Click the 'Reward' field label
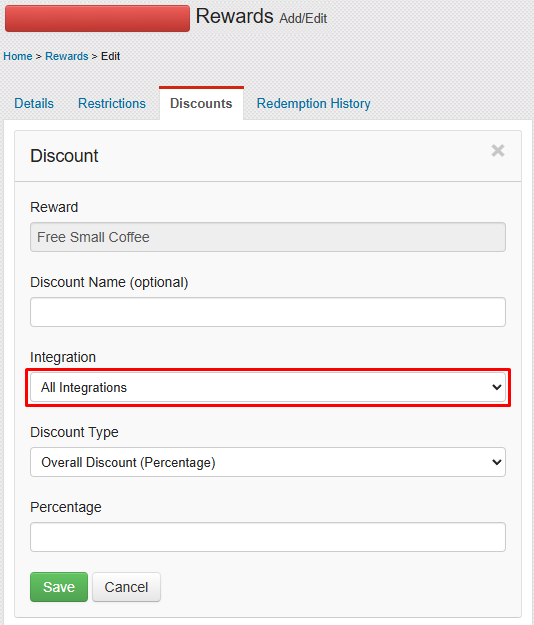Screen dimensions: 534x625 click(54, 207)
